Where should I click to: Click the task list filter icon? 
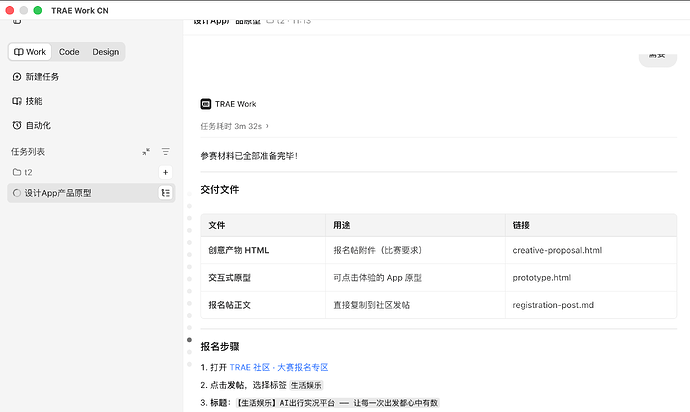165,152
